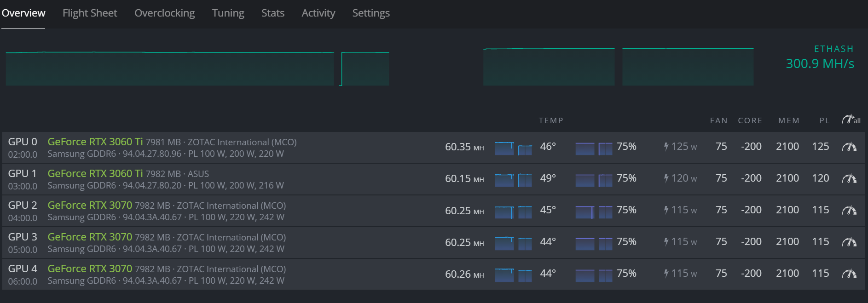View the Activity tab
868x303 pixels.
pos(318,13)
